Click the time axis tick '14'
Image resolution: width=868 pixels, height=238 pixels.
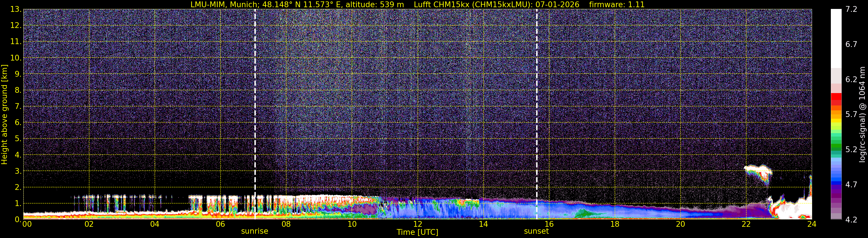tap(483, 224)
